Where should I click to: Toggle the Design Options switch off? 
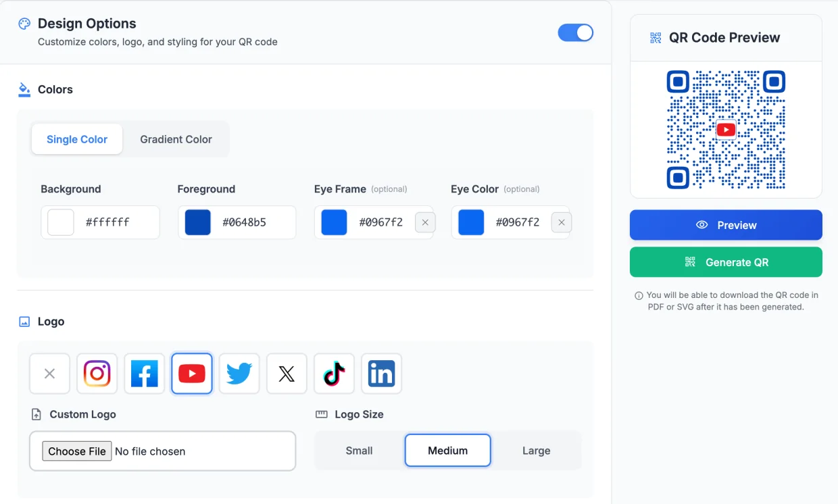(576, 32)
